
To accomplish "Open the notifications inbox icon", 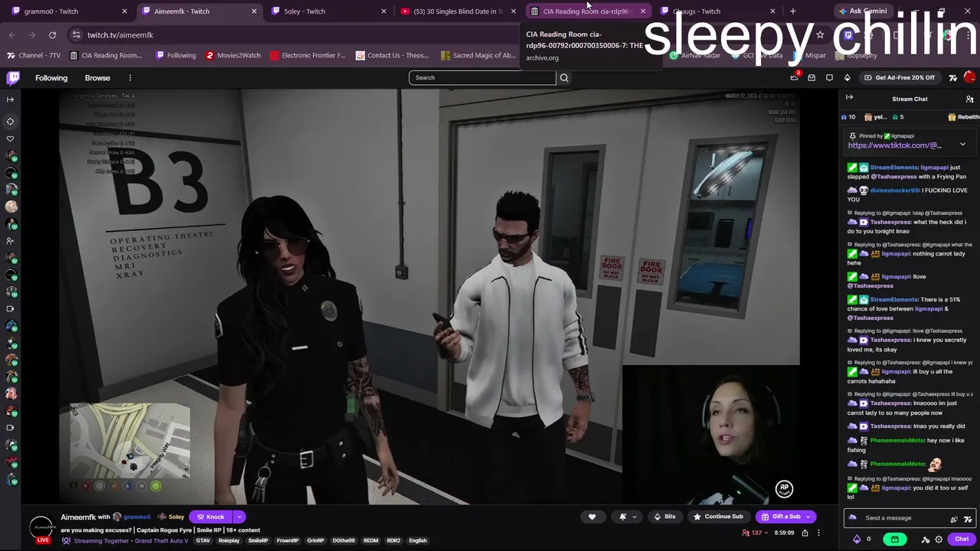I will pyautogui.click(x=812, y=77).
